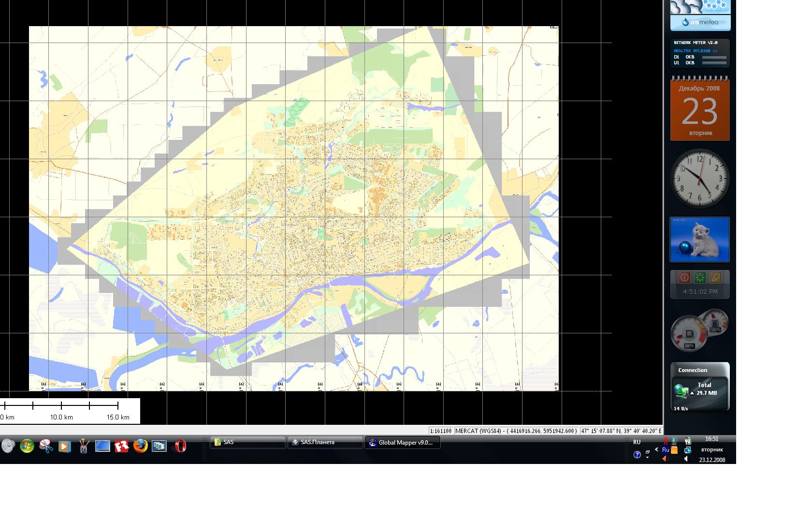812x508 pixels.
Task: Open the Windows Start orb
Action: point(27,446)
